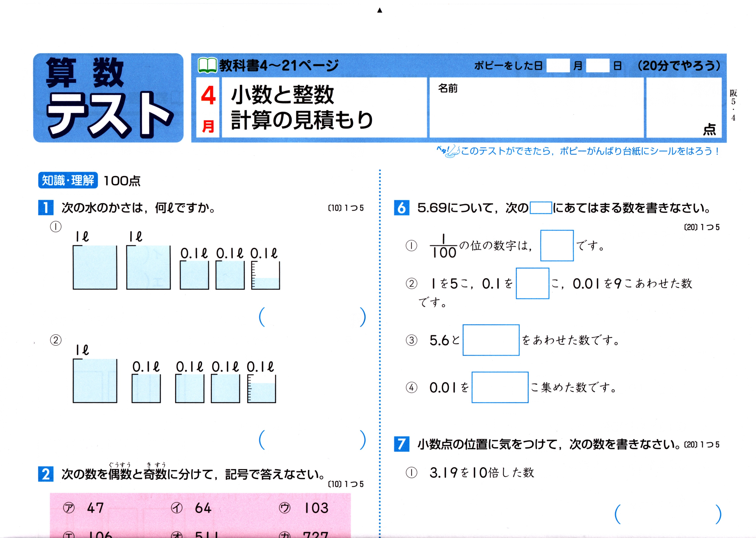
Task: Click the answer box for 1/100の位の数字は
Action: 557,246
